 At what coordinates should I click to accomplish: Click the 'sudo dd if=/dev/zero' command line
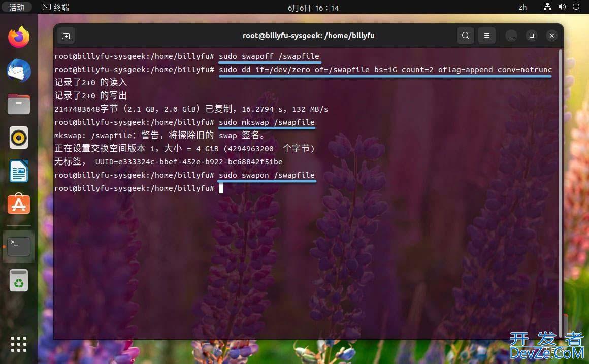click(385, 70)
